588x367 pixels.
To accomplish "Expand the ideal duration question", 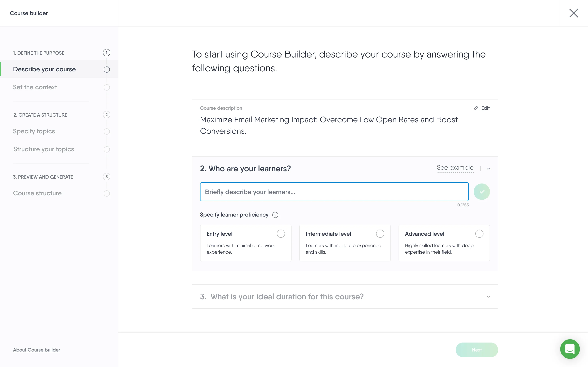I will pos(488,297).
